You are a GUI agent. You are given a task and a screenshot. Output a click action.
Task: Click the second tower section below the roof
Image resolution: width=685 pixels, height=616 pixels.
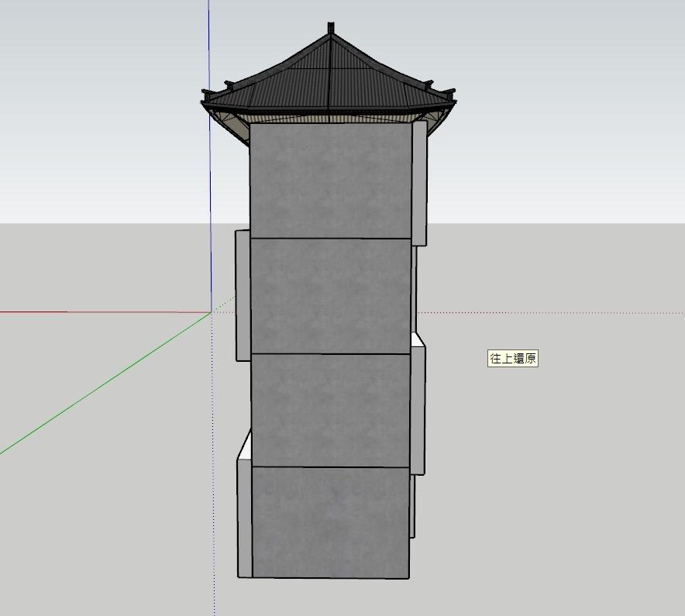pos(329,294)
